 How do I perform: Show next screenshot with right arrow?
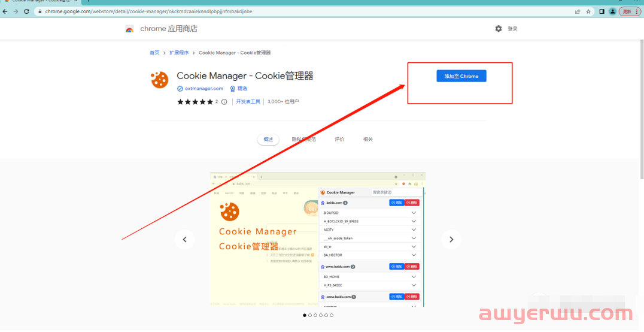click(x=451, y=240)
